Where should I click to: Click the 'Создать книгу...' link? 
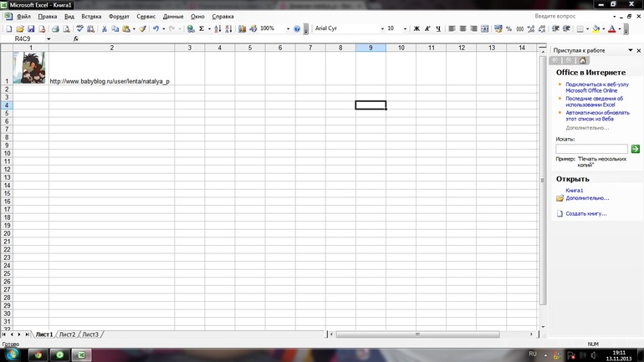click(x=585, y=214)
